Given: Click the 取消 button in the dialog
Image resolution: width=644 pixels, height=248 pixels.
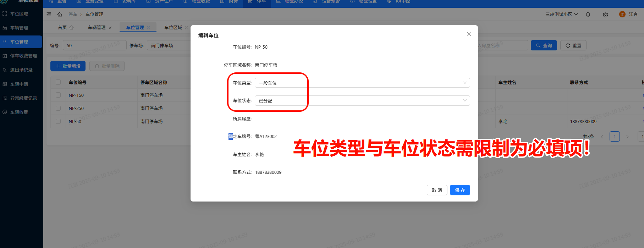Looking at the screenshot, I should (x=437, y=190).
